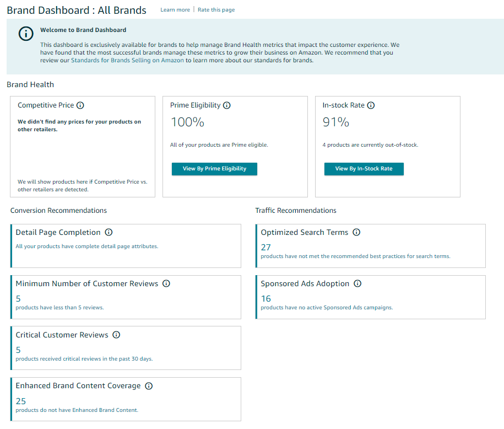Click the Rate this page link
The height and width of the screenshot is (429, 504).
[x=216, y=10]
